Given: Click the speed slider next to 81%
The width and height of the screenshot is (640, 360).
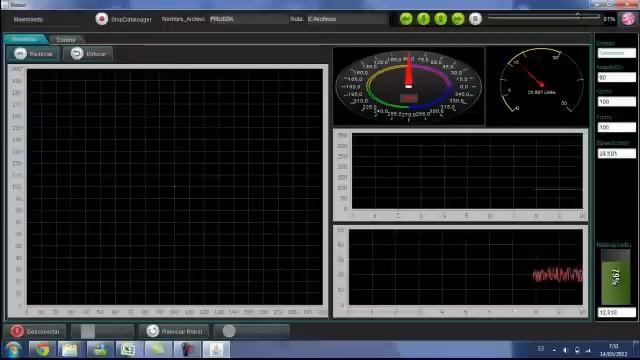Looking at the screenshot, I should pos(544,17).
